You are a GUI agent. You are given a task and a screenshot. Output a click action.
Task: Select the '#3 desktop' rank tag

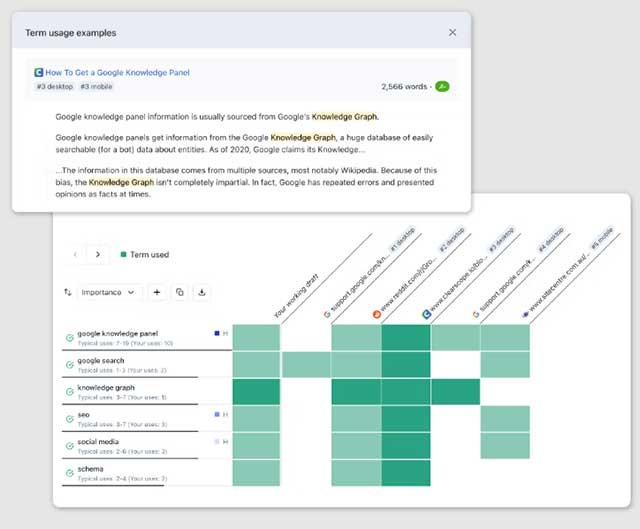pyautogui.click(x=54, y=87)
